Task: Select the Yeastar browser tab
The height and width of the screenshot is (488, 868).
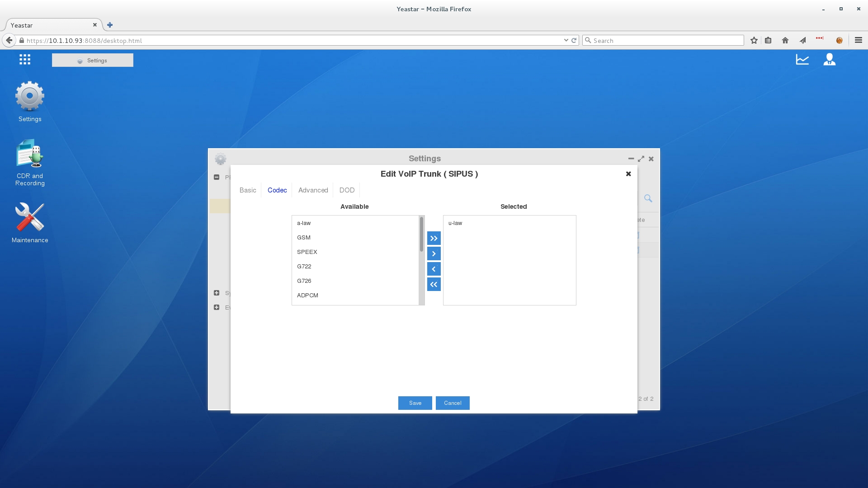Action: coord(53,25)
